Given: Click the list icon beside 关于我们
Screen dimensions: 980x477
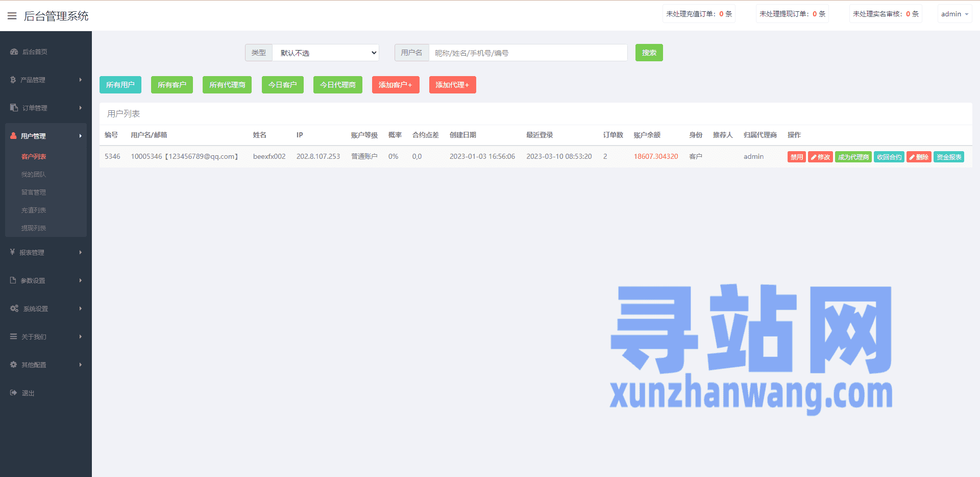Looking at the screenshot, I should (14, 337).
